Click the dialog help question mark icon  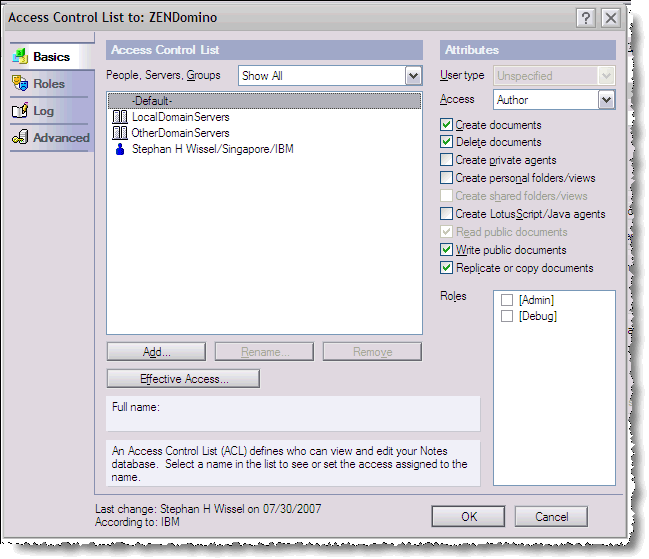(587, 18)
